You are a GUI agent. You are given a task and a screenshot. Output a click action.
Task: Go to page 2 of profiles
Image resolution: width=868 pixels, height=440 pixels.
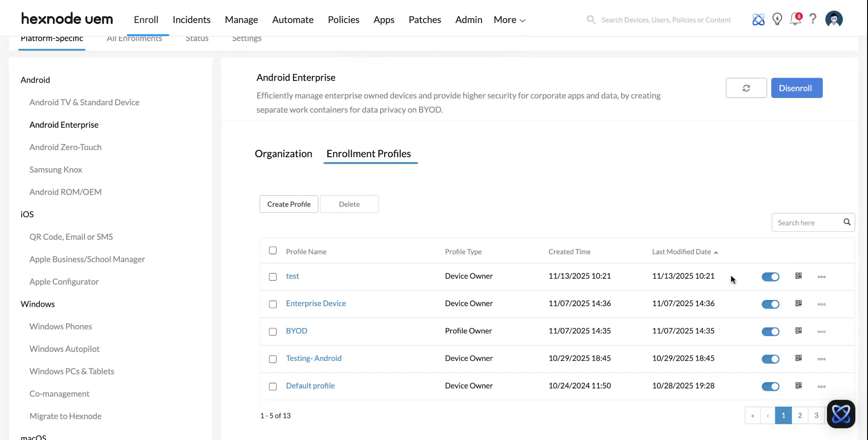[800, 416]
